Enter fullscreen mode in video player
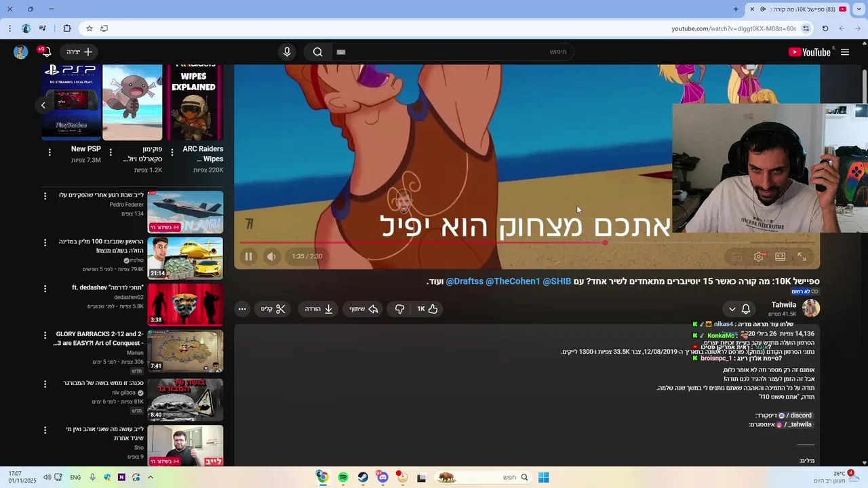This screenshot has width=868, height=488. point(802,257)
